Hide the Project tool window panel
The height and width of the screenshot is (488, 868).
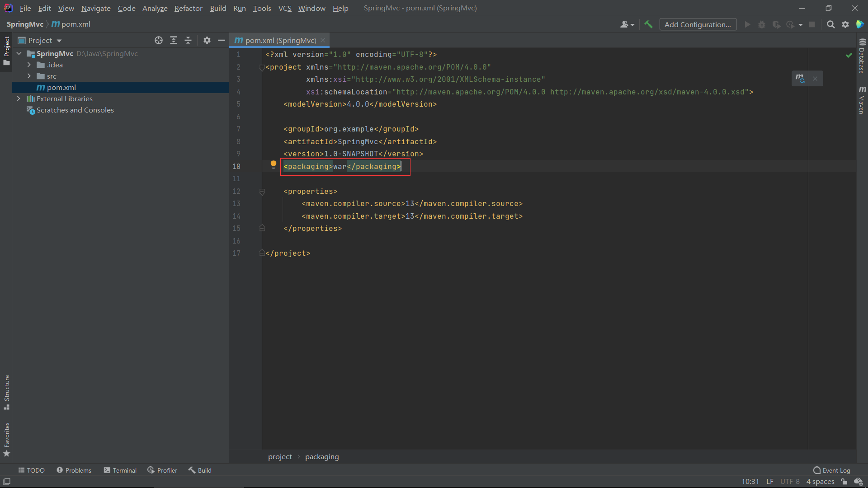(x=222, y=40)
